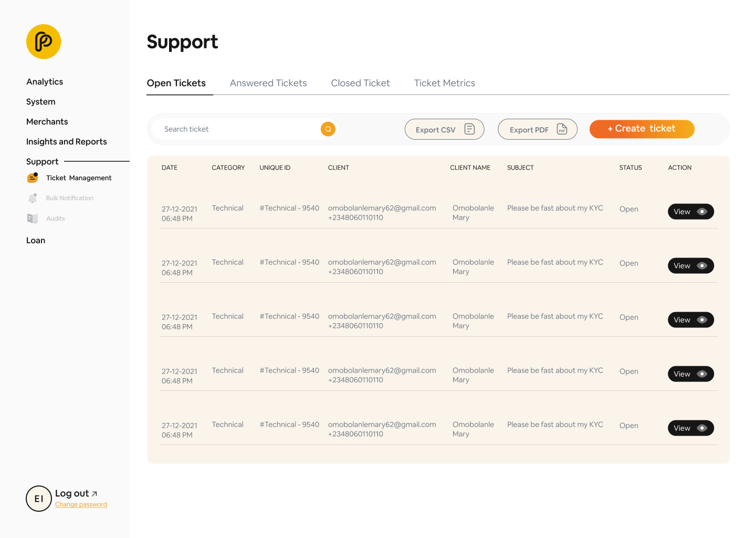Click the EI user avatar circle

pos(39,499)
